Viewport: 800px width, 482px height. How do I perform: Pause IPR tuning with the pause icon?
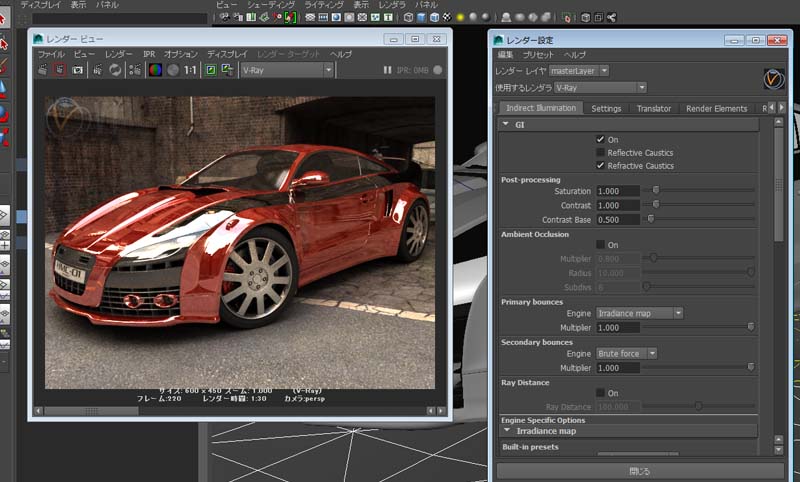point(388,70)
